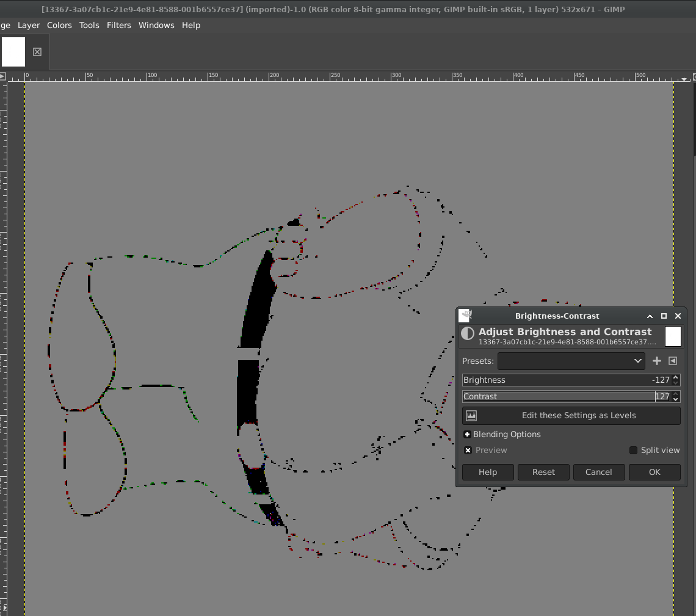Click the Brightness slider field
The width and height of the screenshot is (696, 616).
click(x=567, y=380)
